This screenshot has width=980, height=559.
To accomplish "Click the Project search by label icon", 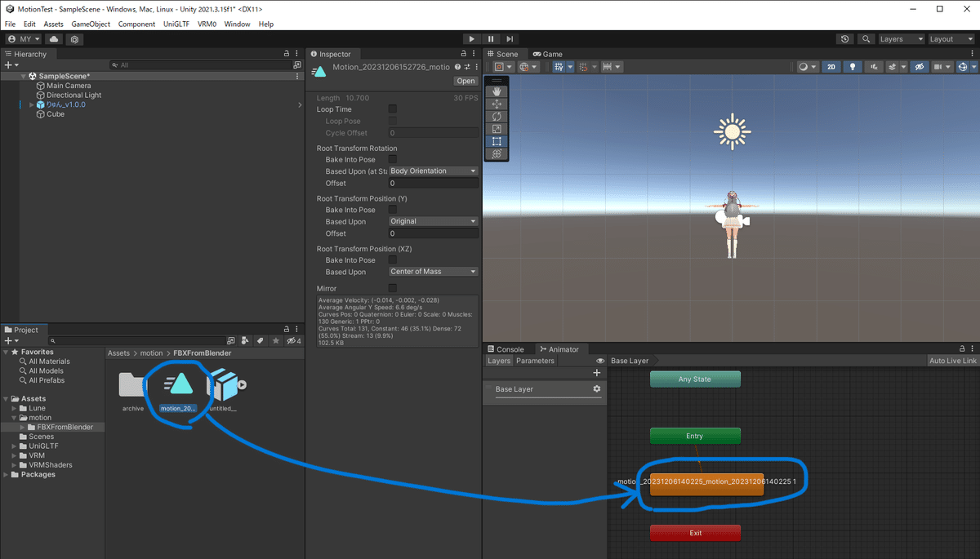I will coord(260,340).
